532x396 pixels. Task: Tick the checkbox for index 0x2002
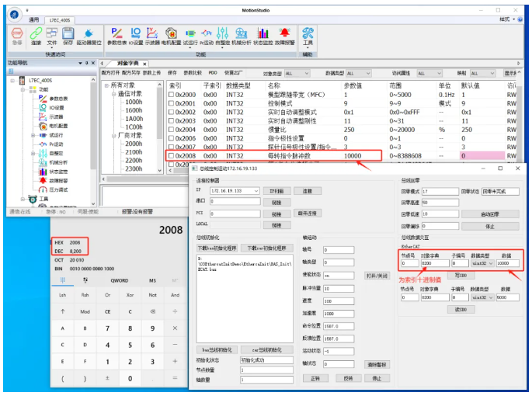click(171, 112)
